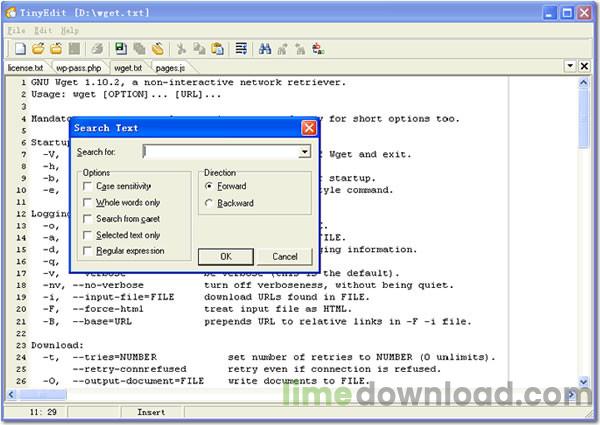The height and width of the screenshot is (425, 600).
Task: Select the wget.txt tab
Action: 128,68
